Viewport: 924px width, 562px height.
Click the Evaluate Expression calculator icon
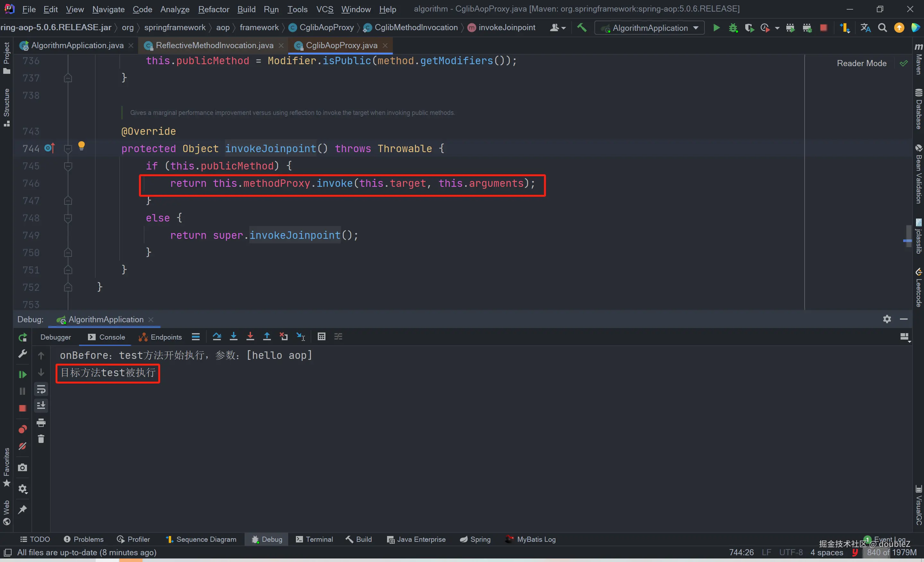tap(321, 336)
